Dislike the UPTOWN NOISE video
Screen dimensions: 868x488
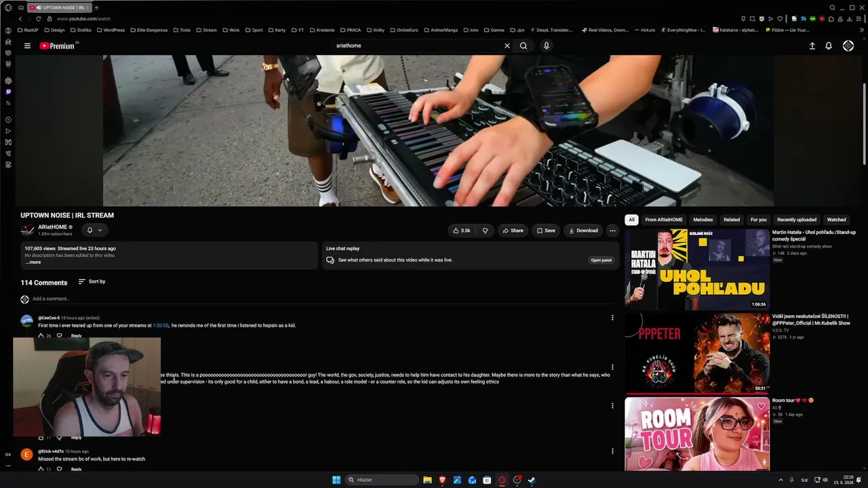click(x=485, y=230)
